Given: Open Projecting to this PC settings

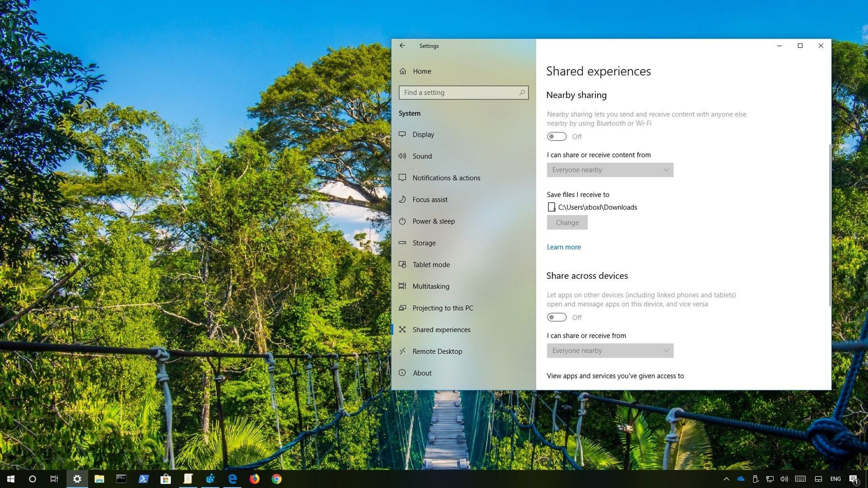Looking at the screenshot, I should coord(443,308).
